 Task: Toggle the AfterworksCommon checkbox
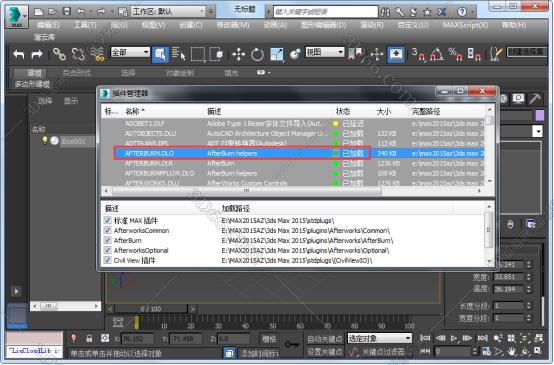coord(107,230)
